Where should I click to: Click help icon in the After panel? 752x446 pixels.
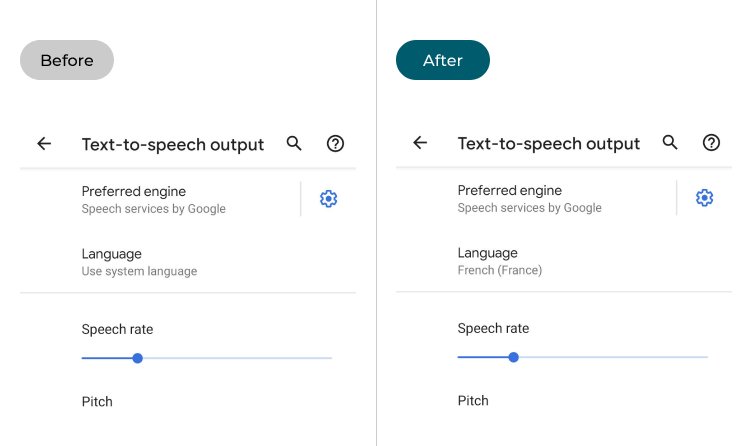[x=711, y=143]
